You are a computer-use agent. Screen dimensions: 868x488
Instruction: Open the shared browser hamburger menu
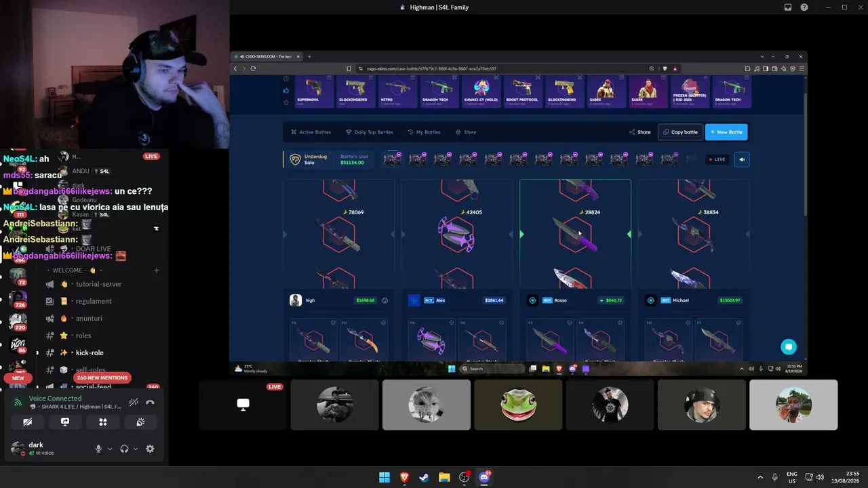click(x=802, y=68)
